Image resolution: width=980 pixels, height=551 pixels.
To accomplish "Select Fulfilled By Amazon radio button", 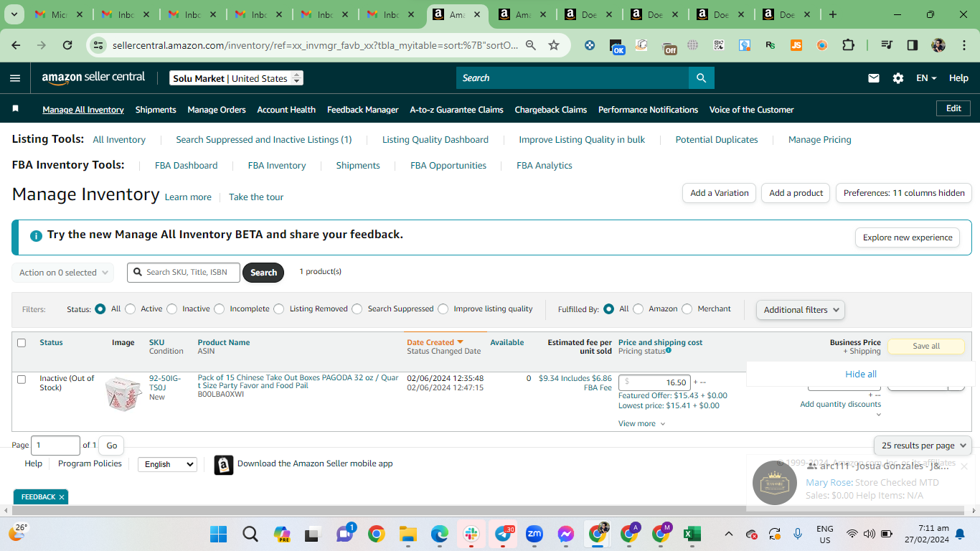I will pyautogui.click(x=639, y=309).
